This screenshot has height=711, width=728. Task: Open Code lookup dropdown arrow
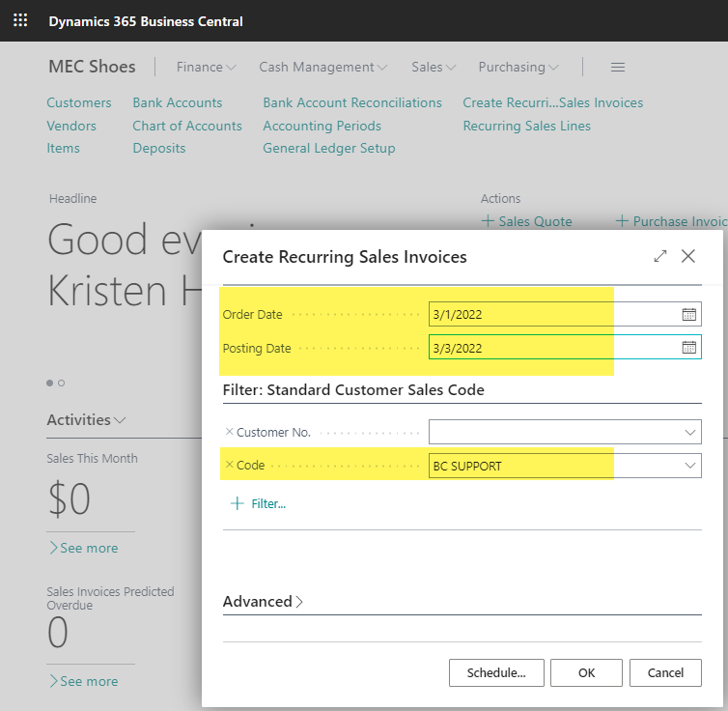(689, 466)
